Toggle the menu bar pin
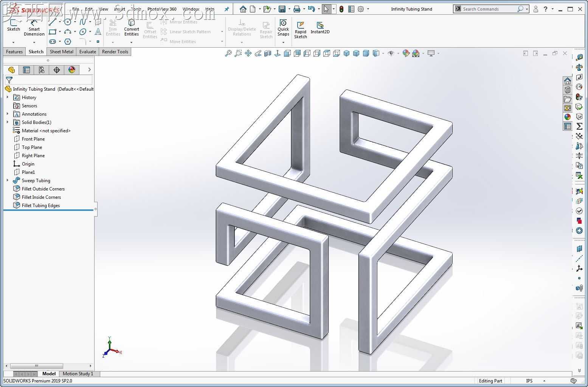The image size is (588, 387). (x=227, y=9)
